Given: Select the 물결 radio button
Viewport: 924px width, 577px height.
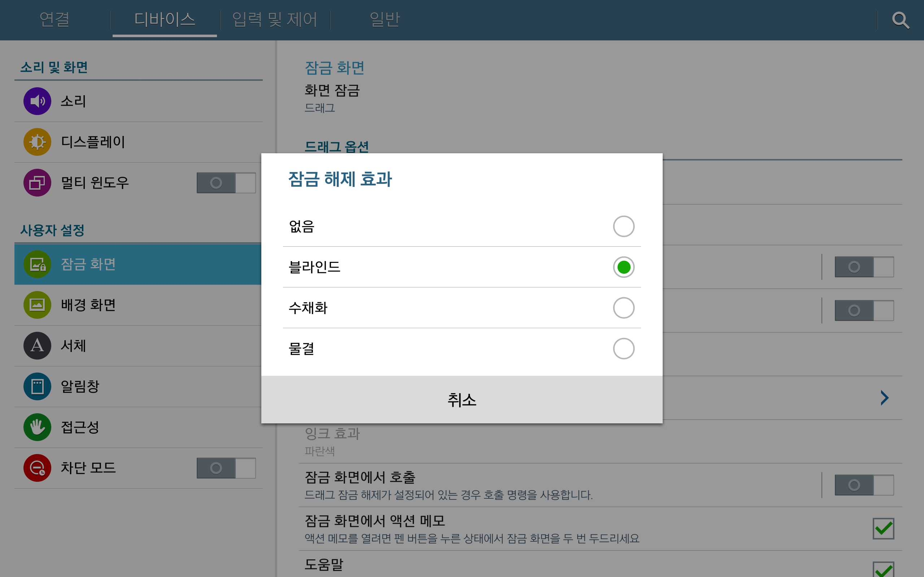Looking at the screenshot, I should (x=623, y=348).
